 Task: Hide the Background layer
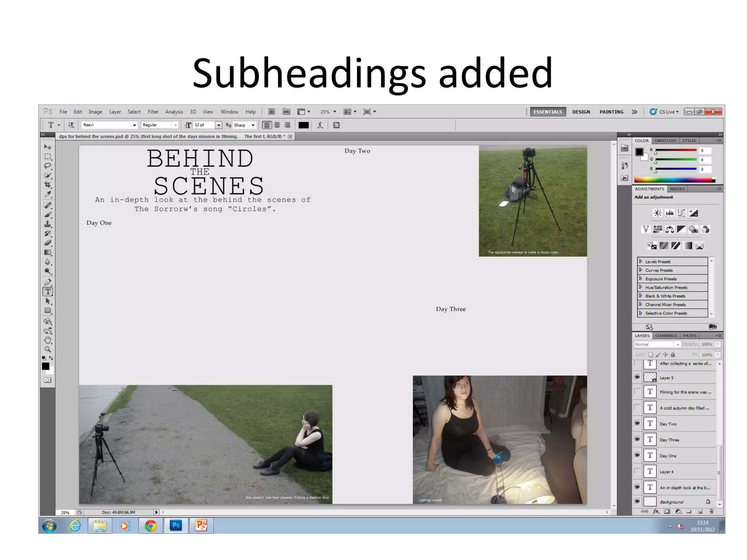(637, 501)
